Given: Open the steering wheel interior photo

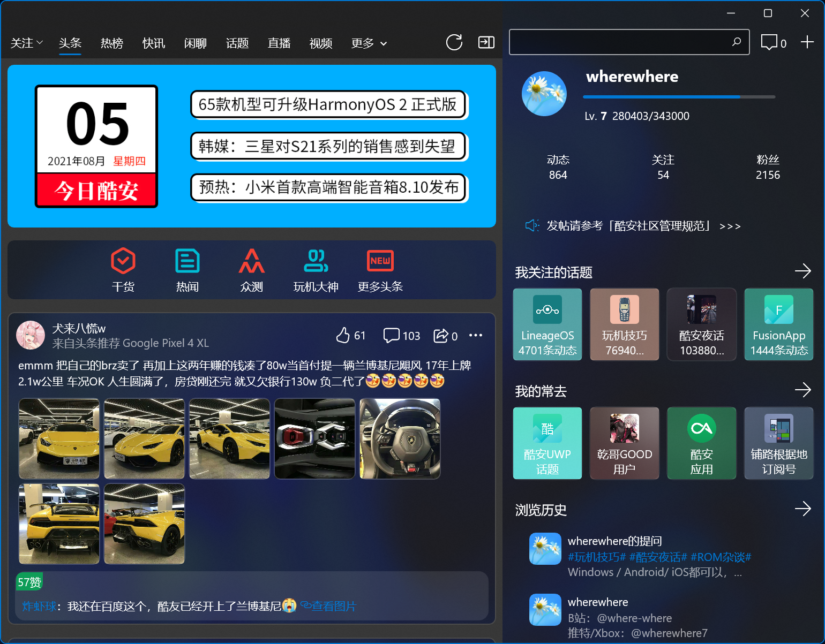Looking at the screenshot, I should (x=400, y=438).
